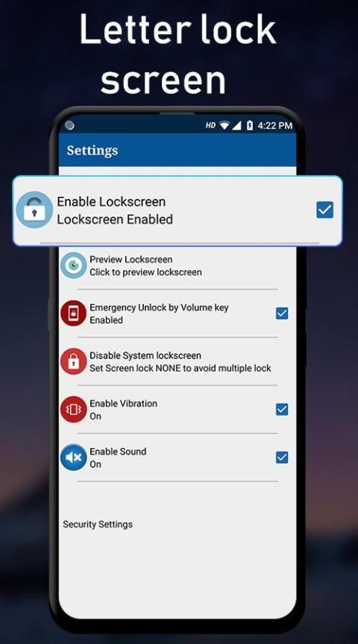
Task: Uncheck the Enable Lockscreen checkbox
Action: [324, 210]
